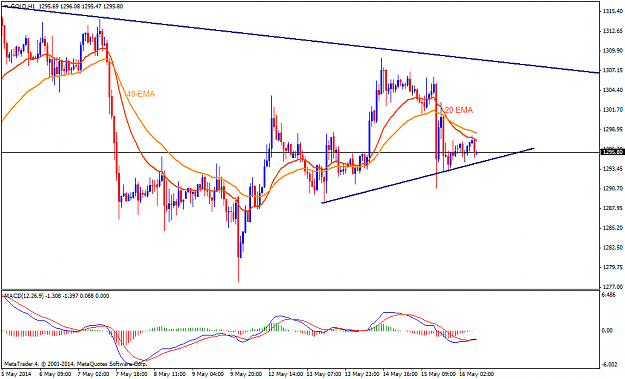Select the 40-EMA label on chart

click(x=140, y=94)
